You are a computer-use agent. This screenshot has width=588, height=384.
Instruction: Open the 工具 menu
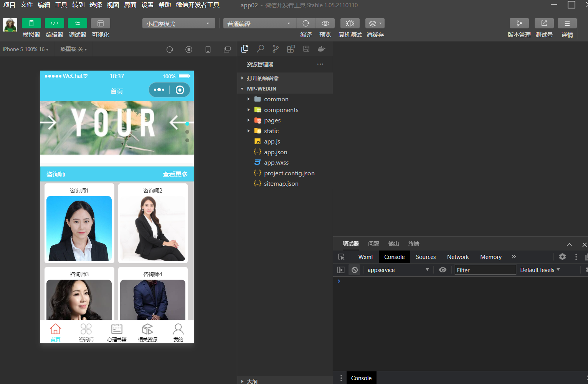click(x=61, y=5)
